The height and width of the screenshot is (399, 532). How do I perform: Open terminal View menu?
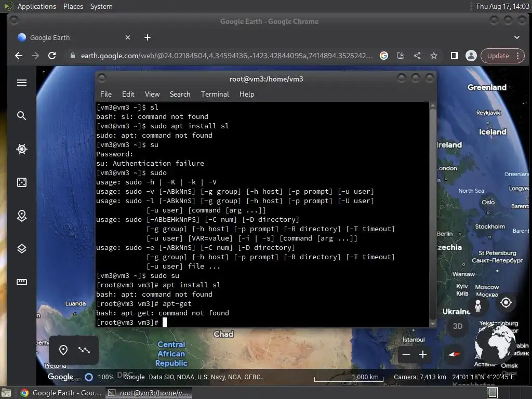pyautogui.click(x=152, y=95)
